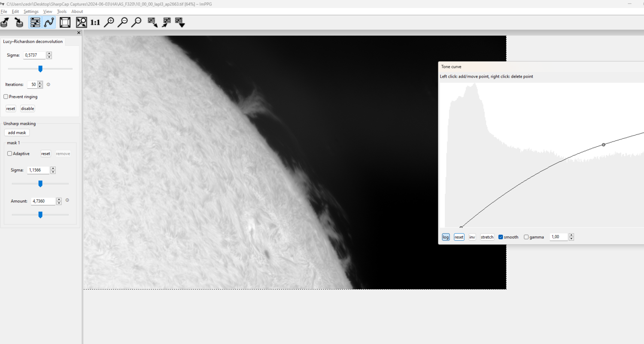This screenshot has height=344, width=644.
Task: Decrease Iterations with the down arrow
Action: [x=40, y=87]
